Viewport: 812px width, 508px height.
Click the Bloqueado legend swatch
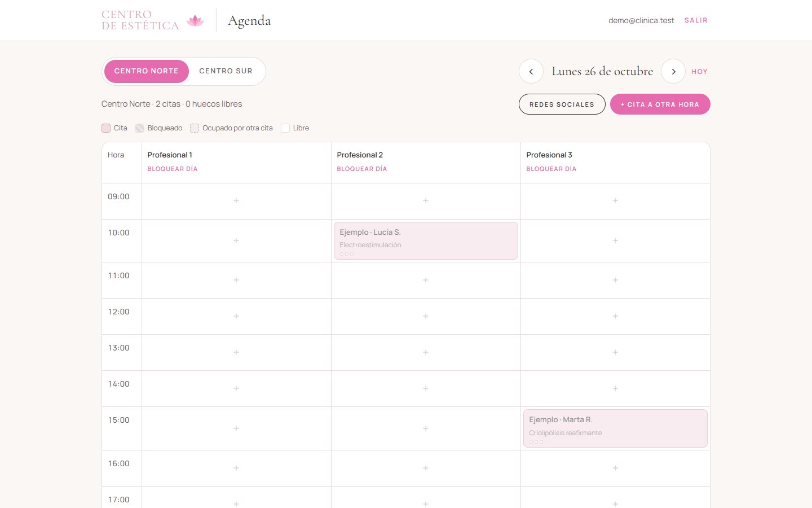140,128
